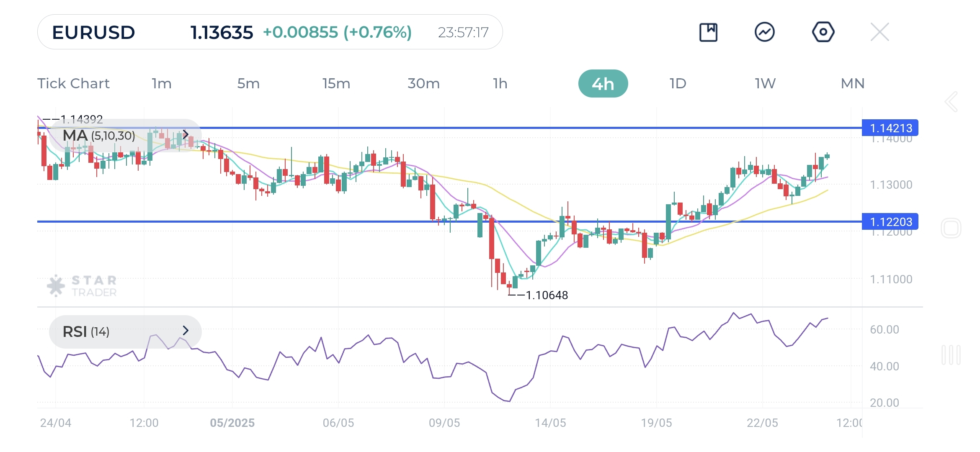The height and width of the screenshot is (452, 980).
Task: Select the 1W timeframe
Action: pos(764,83)
